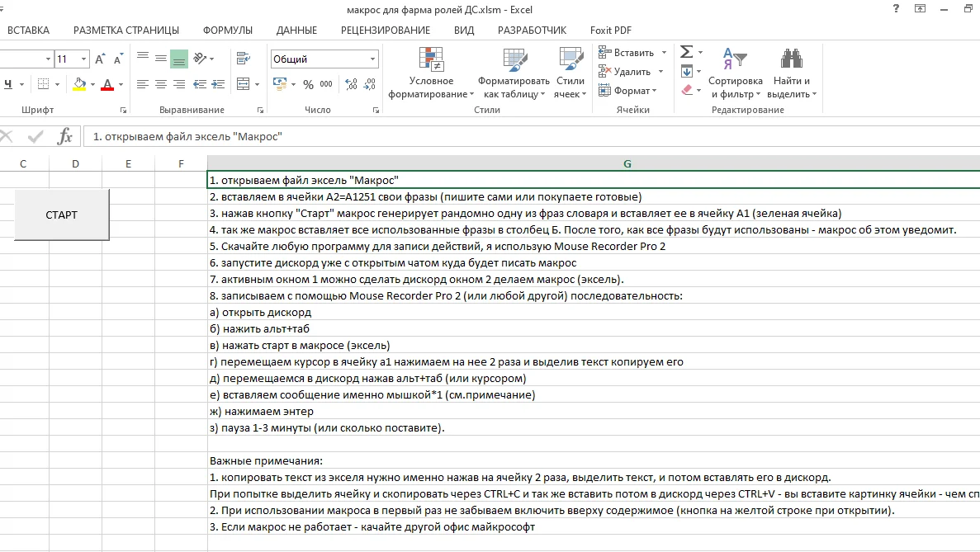Click the increase font size icon
Screen dimensions: 980x552
pyautogui.click(x=100, y=59)
